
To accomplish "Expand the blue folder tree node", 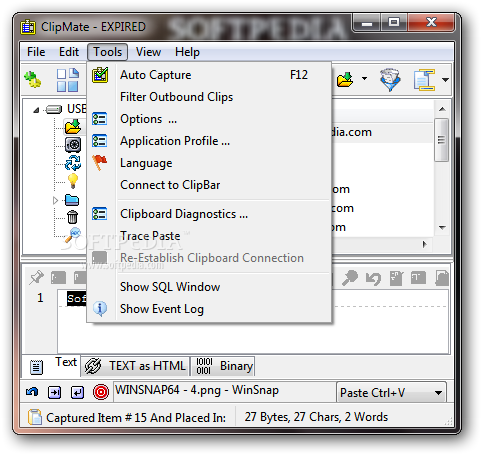I will pyautogui.click(x=55, y=200).
